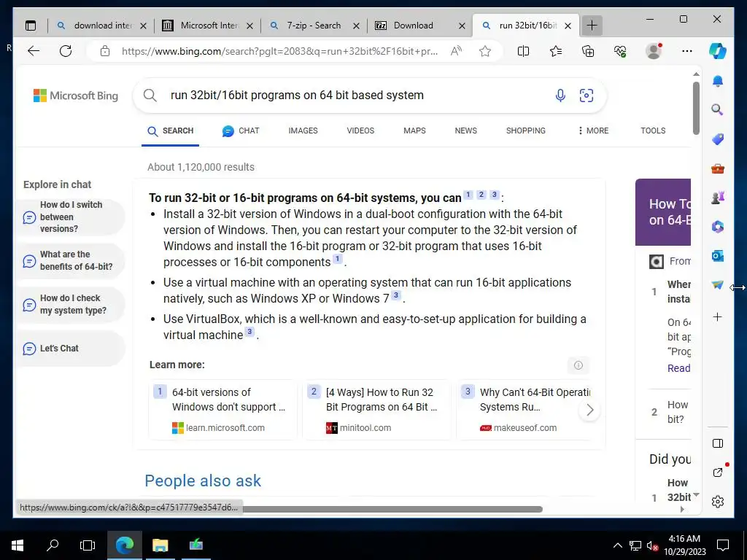Screen dimensions: 747x560
Task: Ask 'How do I switch between versions?'
Action: [71, 217]
